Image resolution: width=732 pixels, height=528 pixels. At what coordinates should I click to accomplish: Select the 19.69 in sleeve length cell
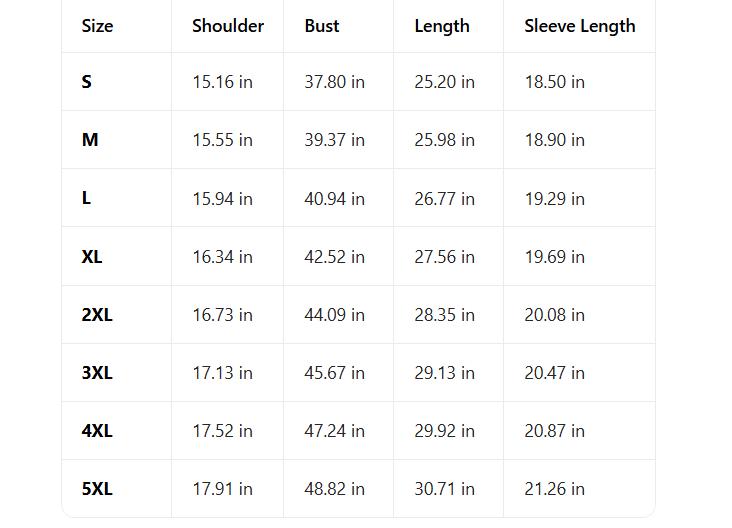(554, 257)
